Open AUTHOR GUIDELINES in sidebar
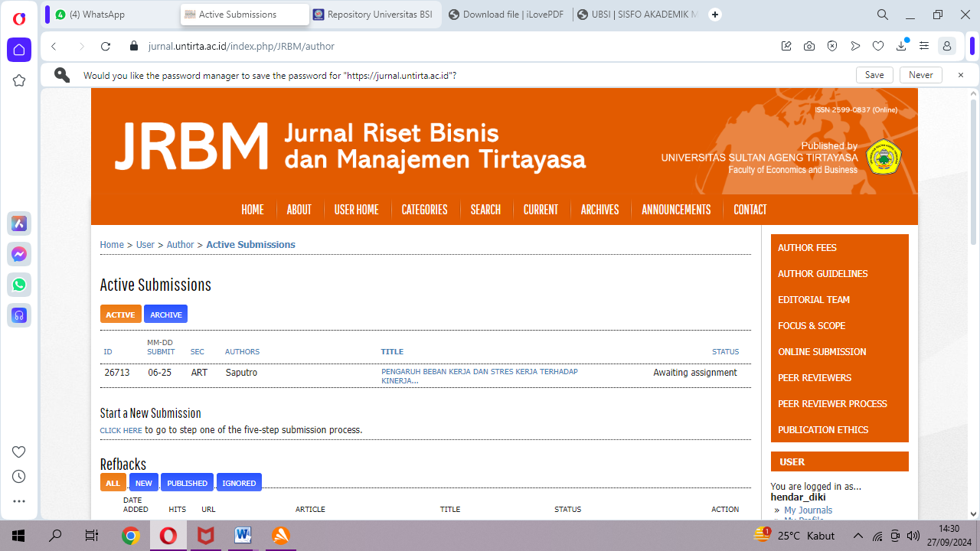 822,274
